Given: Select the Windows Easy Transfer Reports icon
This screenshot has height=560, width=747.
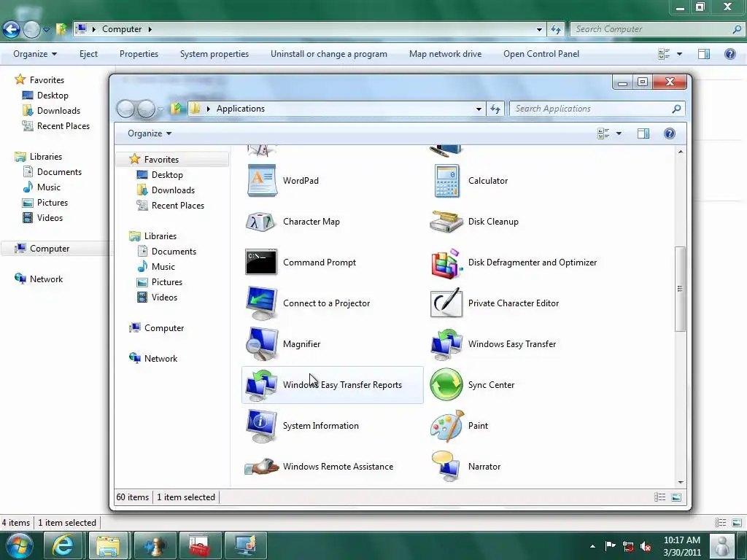Looking at the screenshot, I should (x=261, y=385).
